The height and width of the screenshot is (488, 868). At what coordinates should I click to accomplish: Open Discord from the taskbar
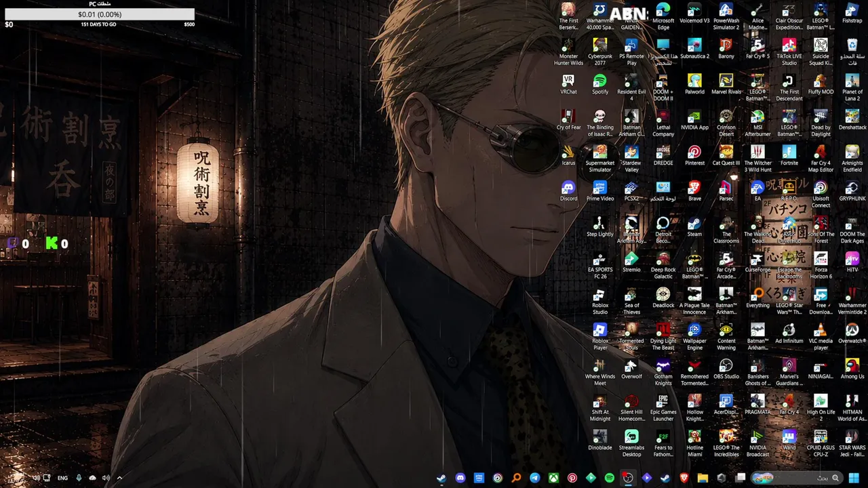pos(460,478)
